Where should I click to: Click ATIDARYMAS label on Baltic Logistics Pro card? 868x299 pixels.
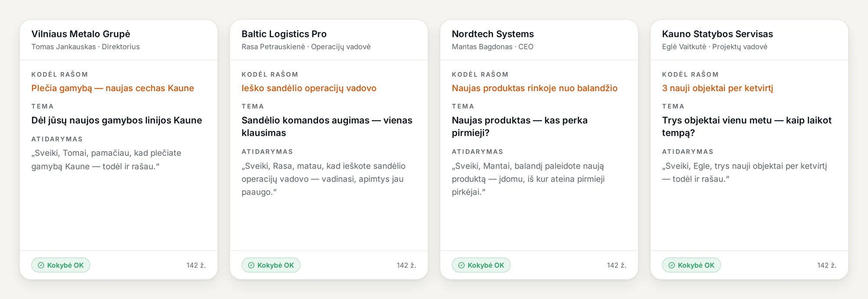tap(267, 152)
